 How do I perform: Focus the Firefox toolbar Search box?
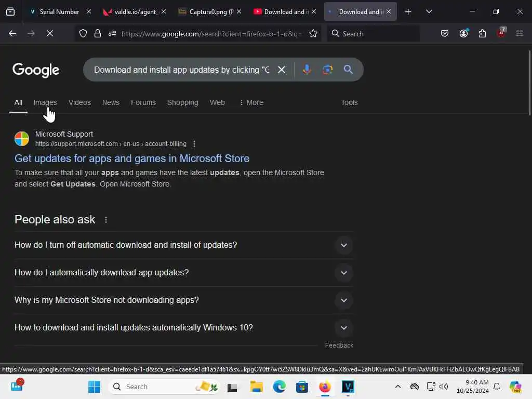[x=373, y=34]
